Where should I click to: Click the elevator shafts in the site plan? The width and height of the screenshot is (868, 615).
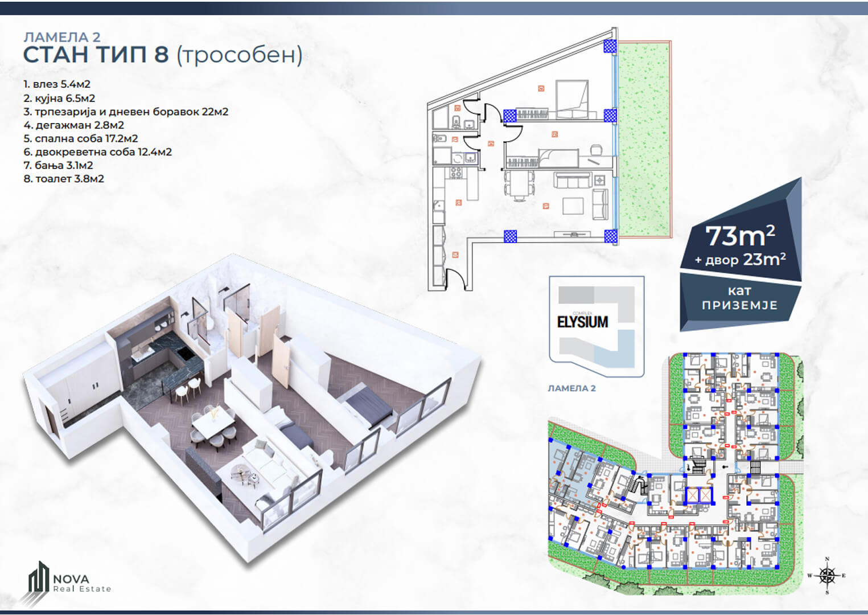coord(699,495)
